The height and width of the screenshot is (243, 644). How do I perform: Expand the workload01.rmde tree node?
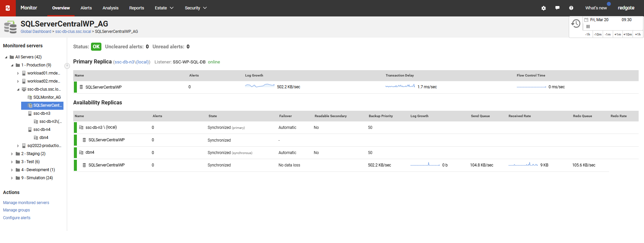point(18,73)
